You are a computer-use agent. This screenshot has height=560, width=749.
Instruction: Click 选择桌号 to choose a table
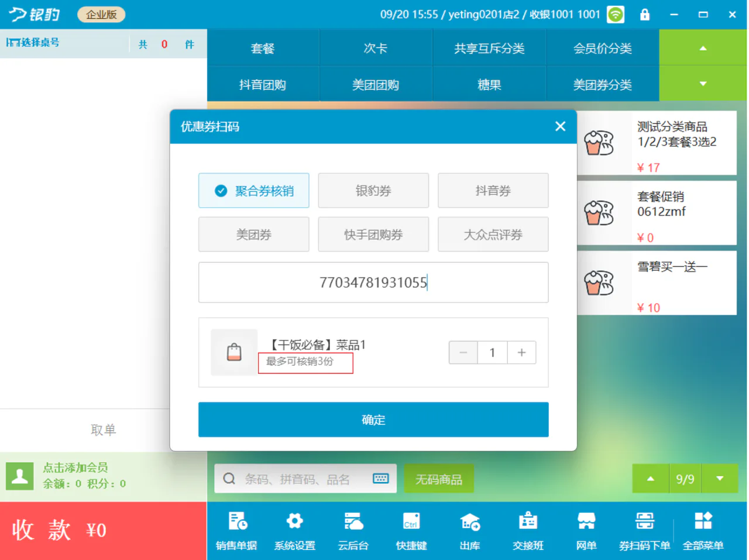33,43
